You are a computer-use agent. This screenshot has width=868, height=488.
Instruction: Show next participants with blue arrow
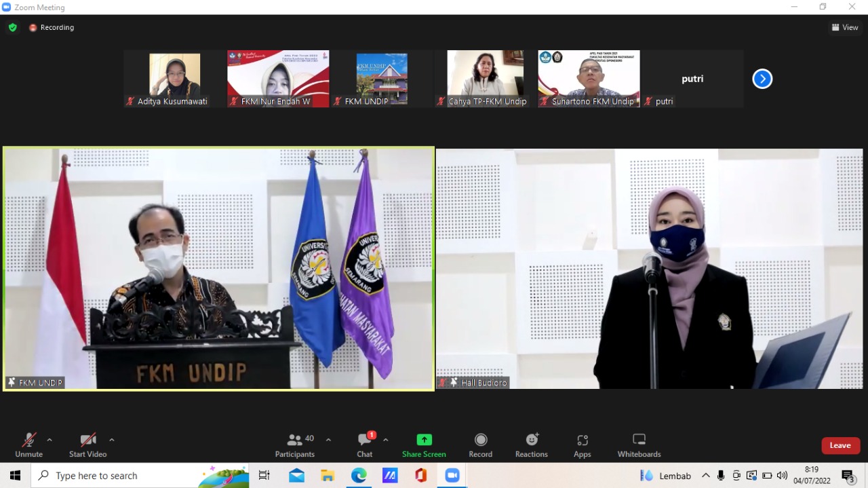pos(762,79)
